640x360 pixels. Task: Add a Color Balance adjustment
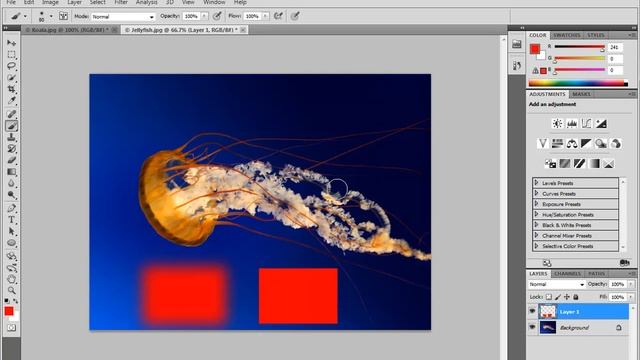click(572, 143)
